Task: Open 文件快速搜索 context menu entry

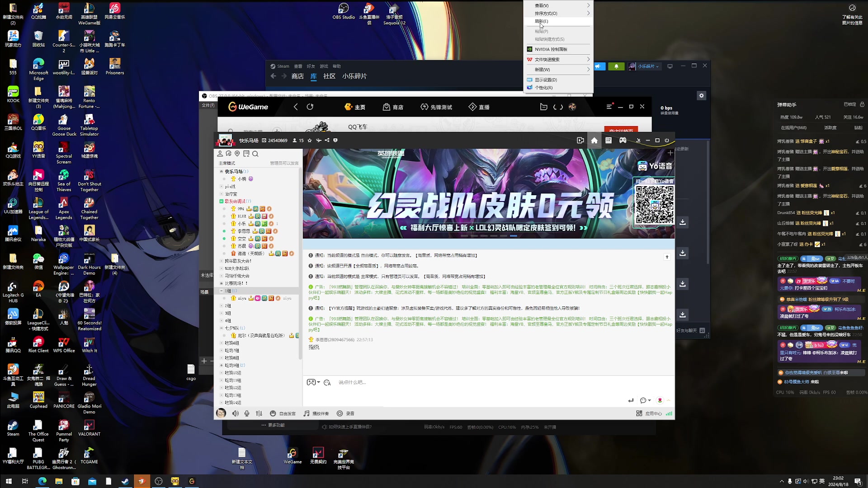Action: click(x=559, y=59)
